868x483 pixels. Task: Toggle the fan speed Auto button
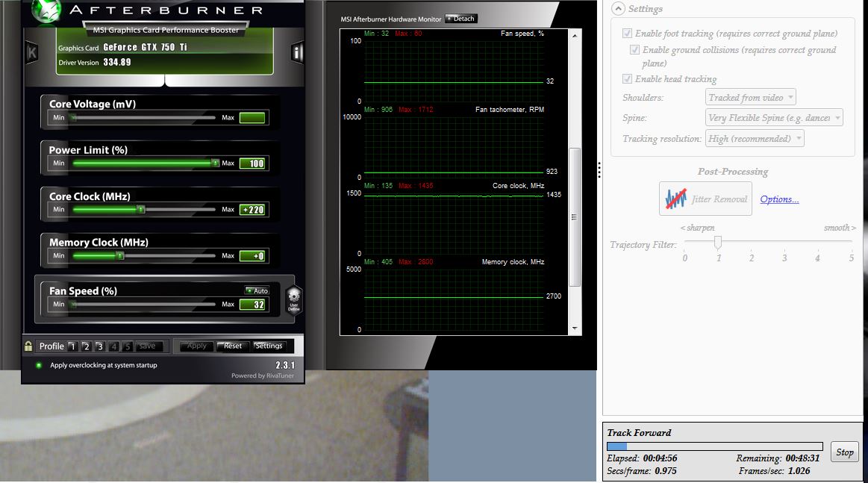pyautogui.click(x=257, y=290)
